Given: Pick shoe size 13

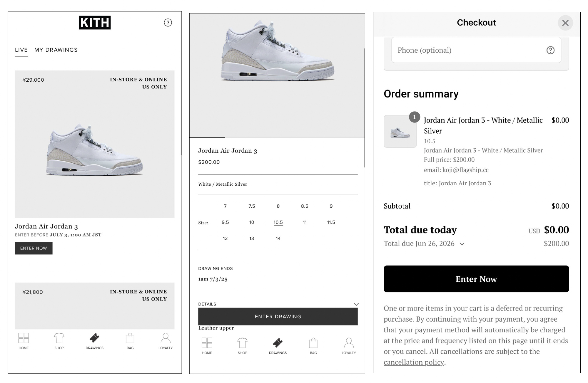Looking at the screenshot, I should [252, 238].
